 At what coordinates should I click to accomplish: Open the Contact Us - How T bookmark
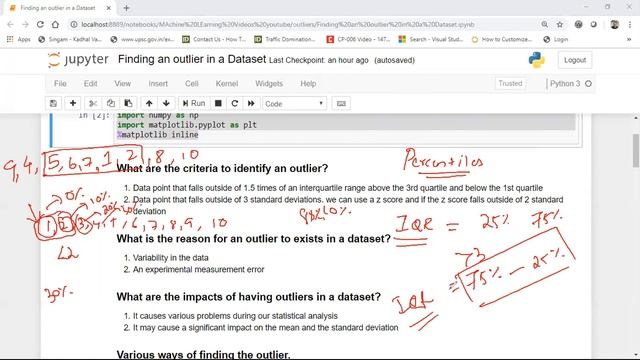tap(214, 39)
